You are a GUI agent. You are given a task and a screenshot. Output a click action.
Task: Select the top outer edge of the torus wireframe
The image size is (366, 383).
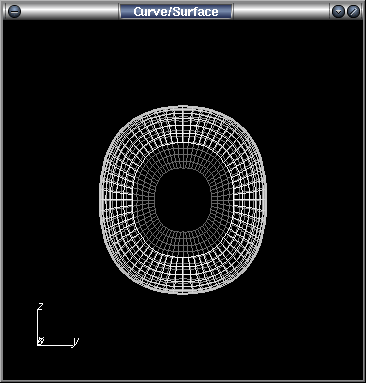coord(183,107)
